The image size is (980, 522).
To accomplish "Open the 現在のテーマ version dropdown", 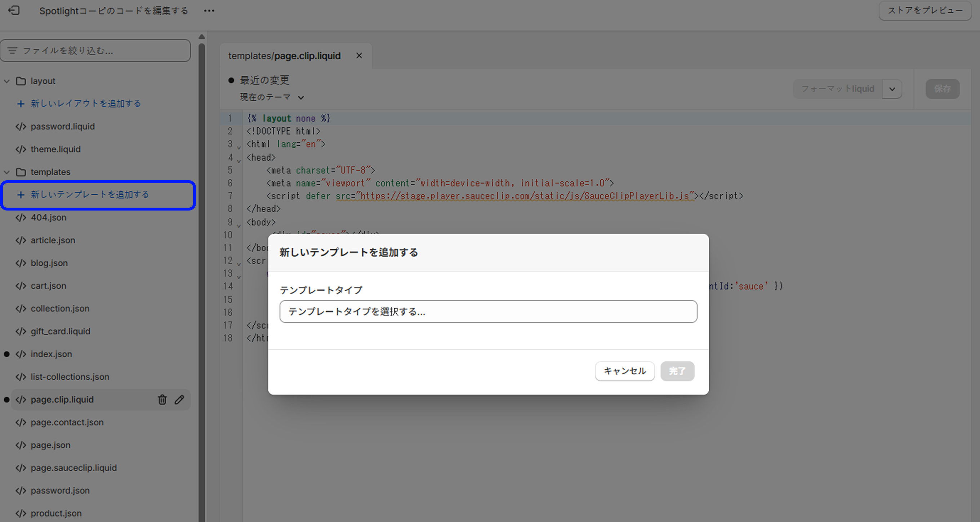I will point(272,97).
